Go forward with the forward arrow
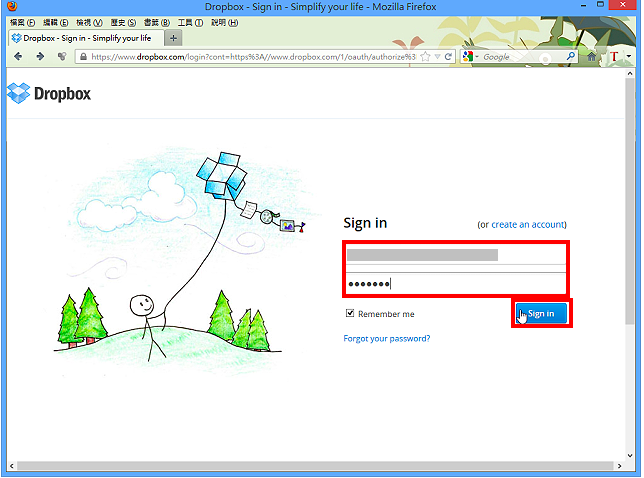This screenshot has height=478, width=644. 40,56
